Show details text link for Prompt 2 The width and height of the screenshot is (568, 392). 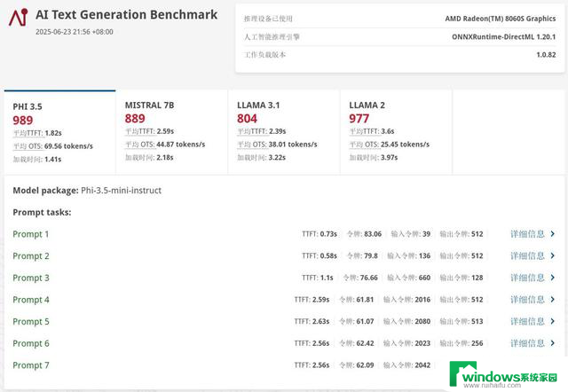pyautogui.click(x=527, y=255)
